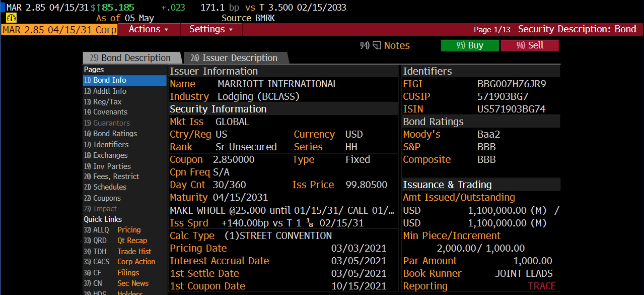The height and width of the screenshot is (295, 644).
Task: Click the MAKE WHOLE call provision line
Action: 282,210
